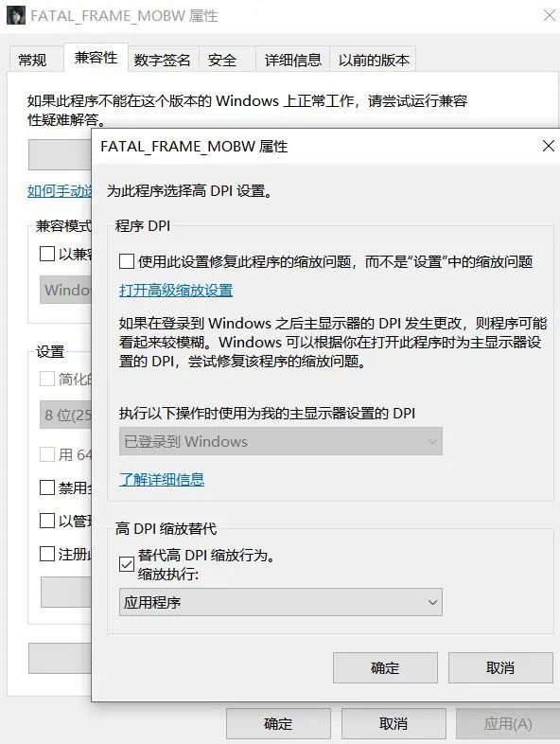Click the disabled 用 64 resolution checkbox
The image size is (560, 744).
point(47,454)
